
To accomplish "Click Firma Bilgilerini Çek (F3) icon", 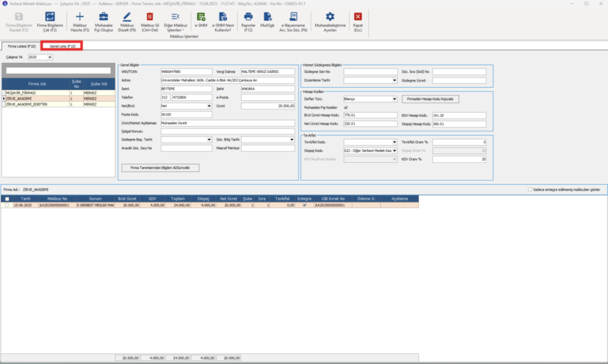I will [x=50, y=17].
